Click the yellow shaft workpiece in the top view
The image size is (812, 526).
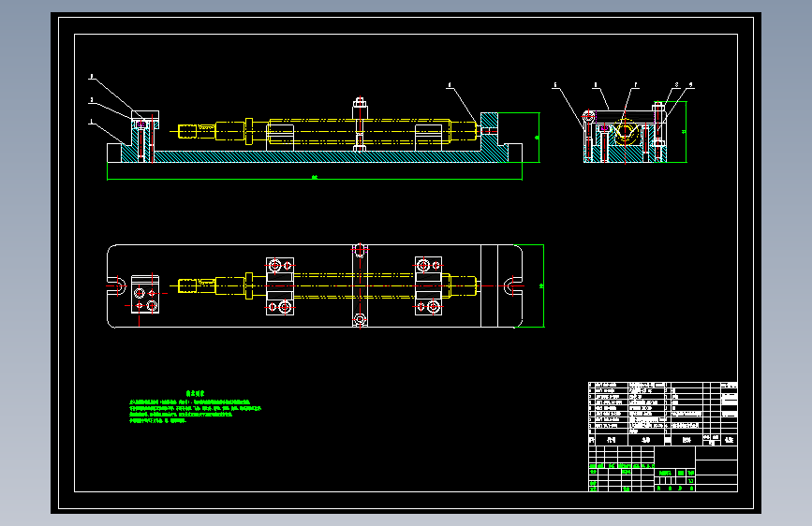tap(327, 285)
